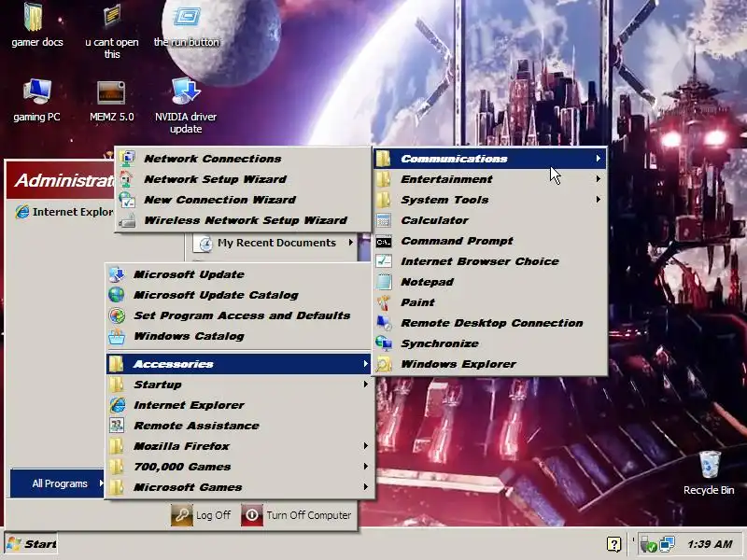Select the New Connection Wizard entry
This screenshot has width=747, height=560.
tap(243, 200)
